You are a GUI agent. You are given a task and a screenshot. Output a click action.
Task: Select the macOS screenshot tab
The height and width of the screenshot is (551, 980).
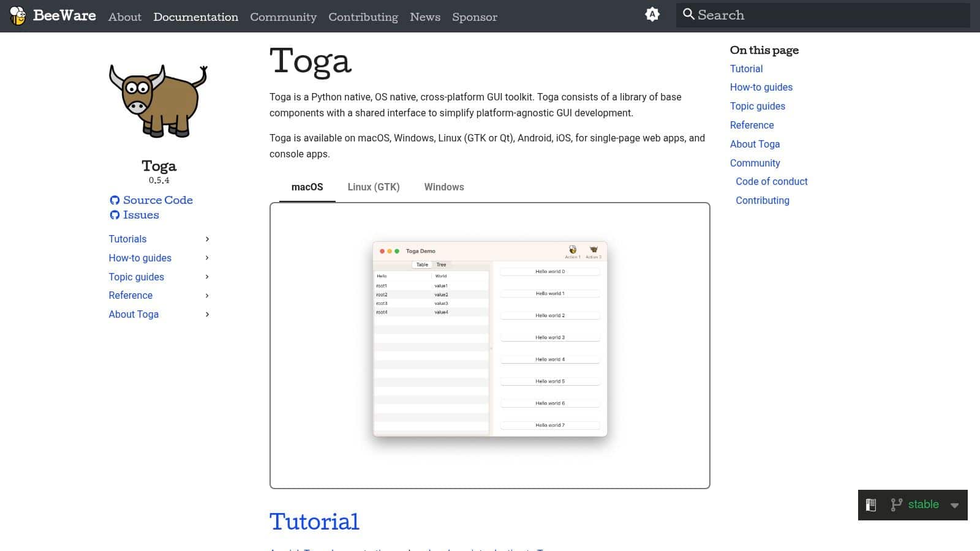coord(307,187)
